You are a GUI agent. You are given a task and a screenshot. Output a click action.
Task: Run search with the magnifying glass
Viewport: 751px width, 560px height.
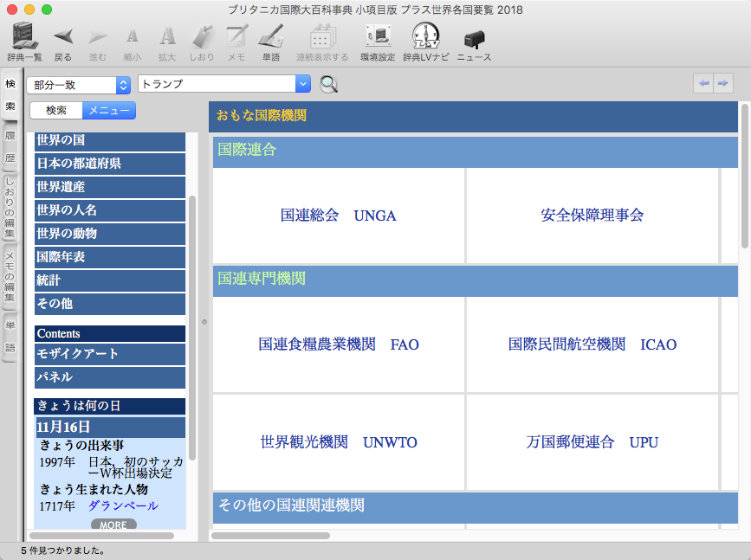(x=328, y=85)
